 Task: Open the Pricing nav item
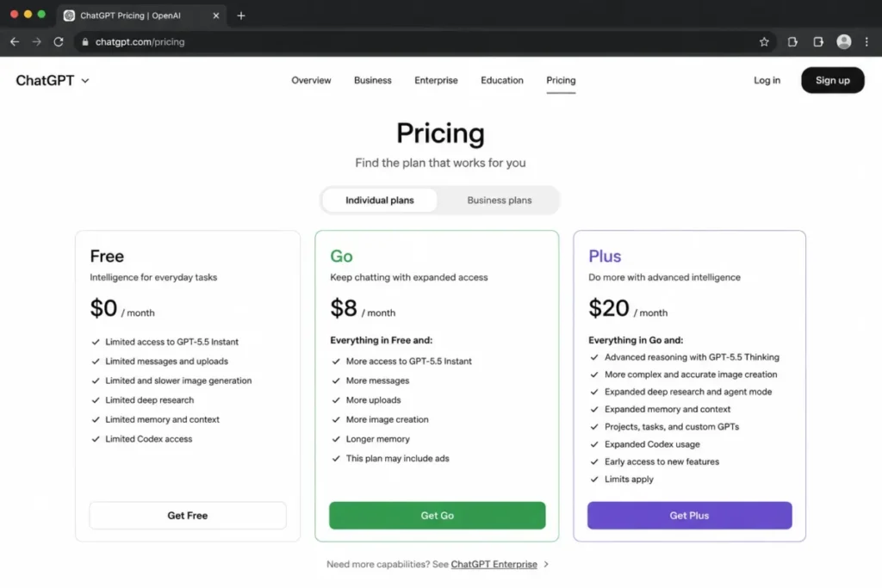tap(561, 80)
